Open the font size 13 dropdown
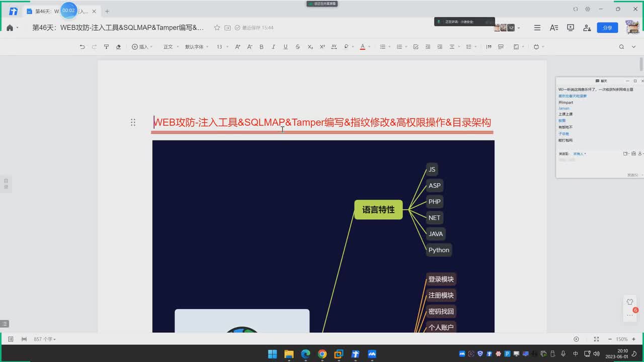This screenshot has height=362, width=644. coord(222,47)
